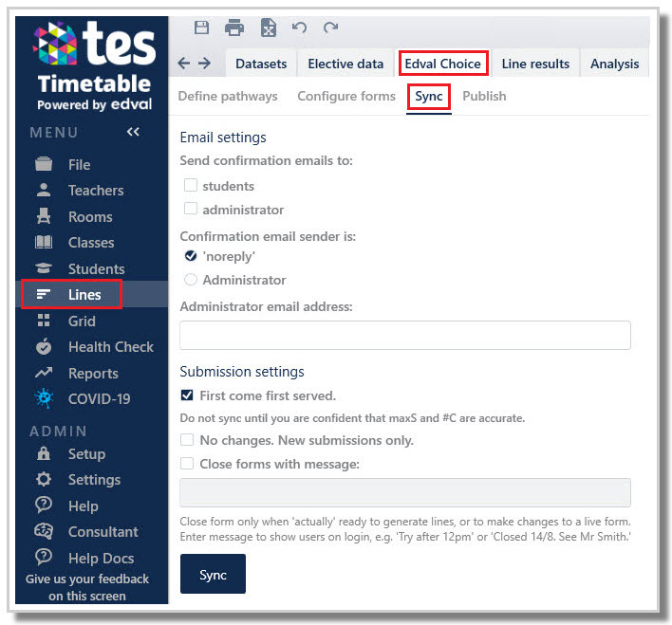
Task: Click the blue Sync button
Action: pyautogui.click(x=213, y=574)
